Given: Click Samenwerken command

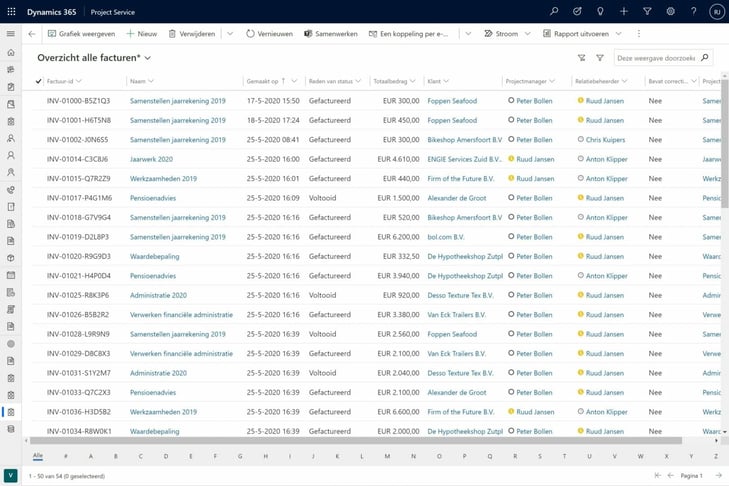Looking at the screenshot, I should click(x=331, y=33).
